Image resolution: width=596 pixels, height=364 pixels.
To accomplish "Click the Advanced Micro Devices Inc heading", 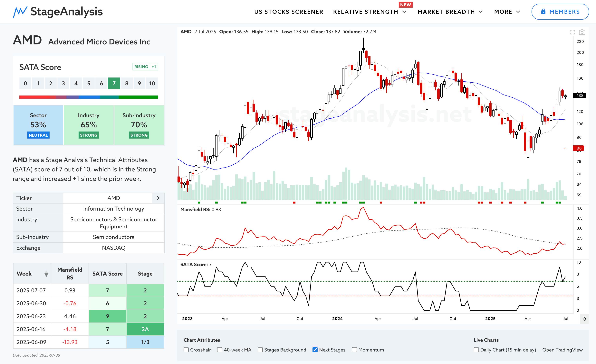I will 99,42.
